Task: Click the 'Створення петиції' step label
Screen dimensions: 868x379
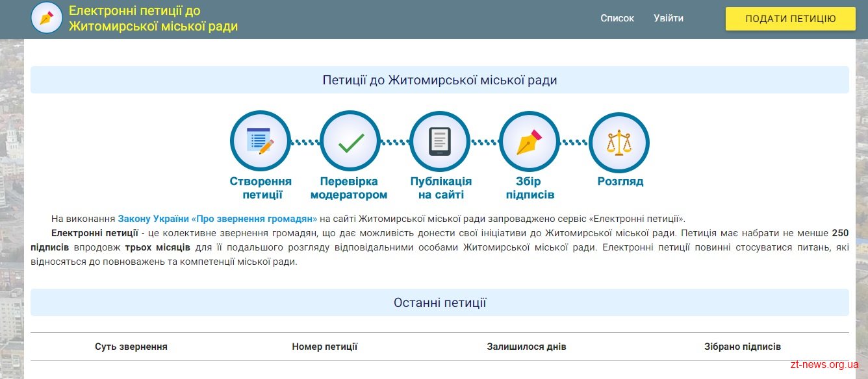Action: coord(261,188)
